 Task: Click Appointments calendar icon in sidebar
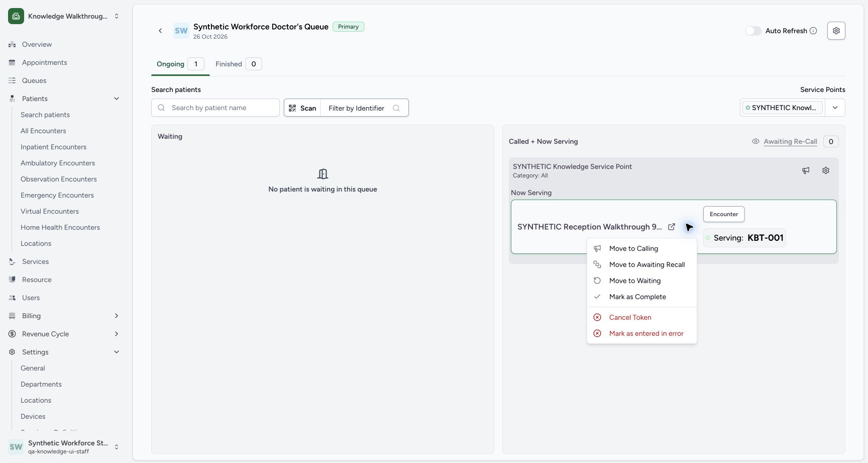pos(12,62)
